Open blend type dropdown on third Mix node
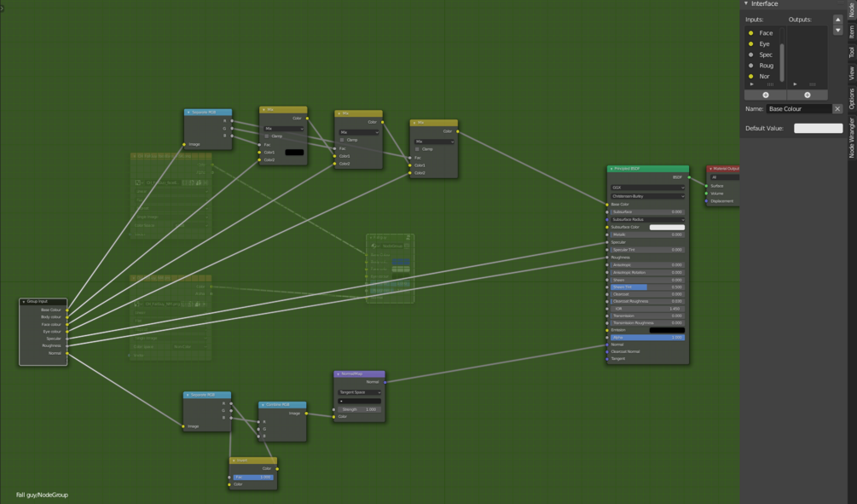This screenshot has width=857, height=504. (435, 142)
